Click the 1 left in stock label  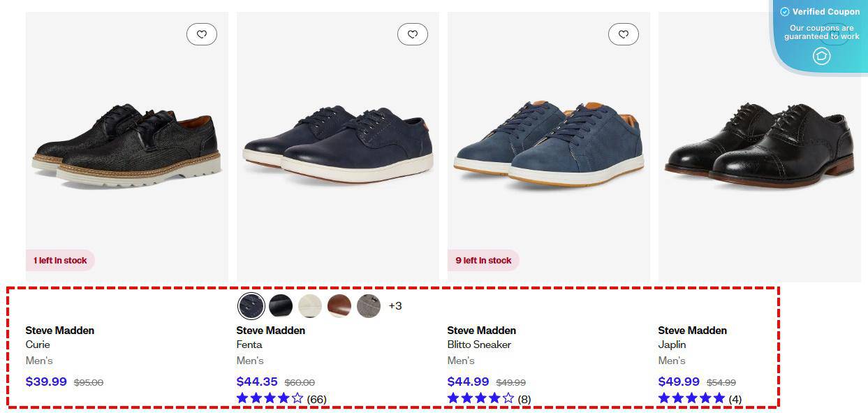pyautogui.click(x=60, y=259)
